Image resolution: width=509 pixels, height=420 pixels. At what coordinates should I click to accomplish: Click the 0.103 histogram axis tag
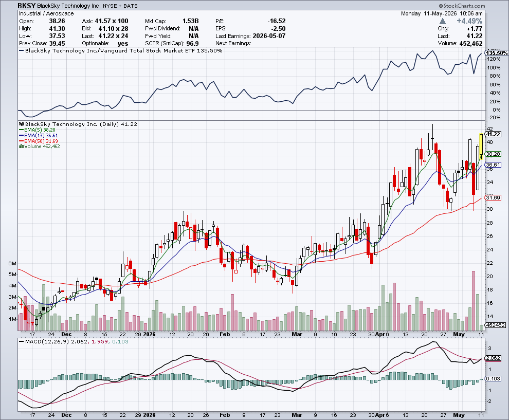(x=493, y=378)
